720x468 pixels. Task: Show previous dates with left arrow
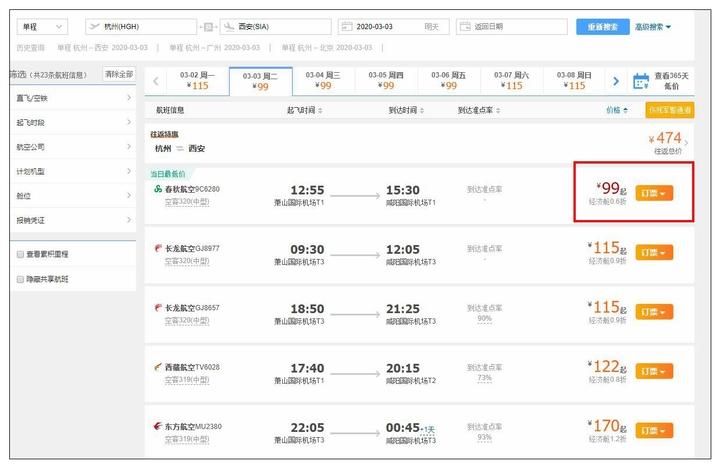coord(156,81)
